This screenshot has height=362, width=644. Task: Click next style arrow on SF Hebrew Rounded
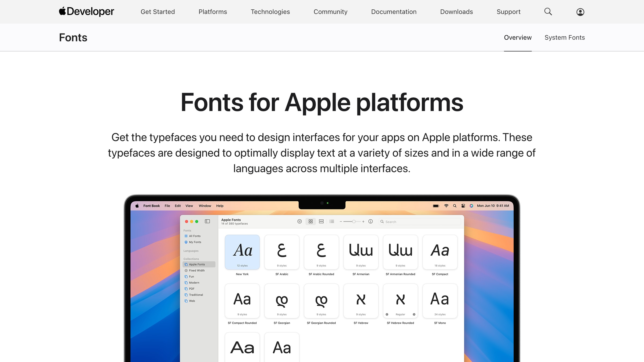tap(414, 314)
